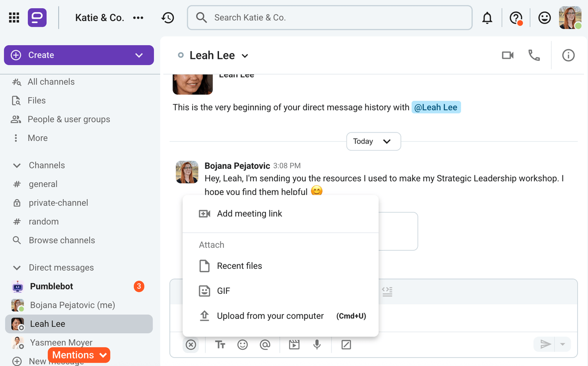Click the Search Katie & Co. field
588x366 pixels.
tap(329, 18)
